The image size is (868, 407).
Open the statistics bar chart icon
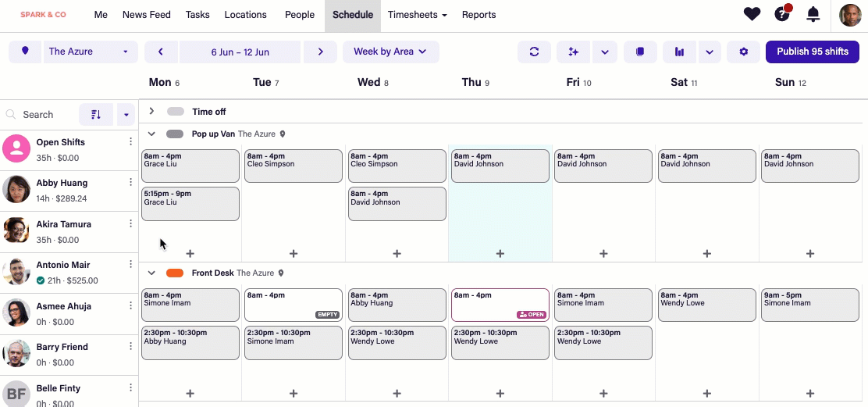click(680, 52)
